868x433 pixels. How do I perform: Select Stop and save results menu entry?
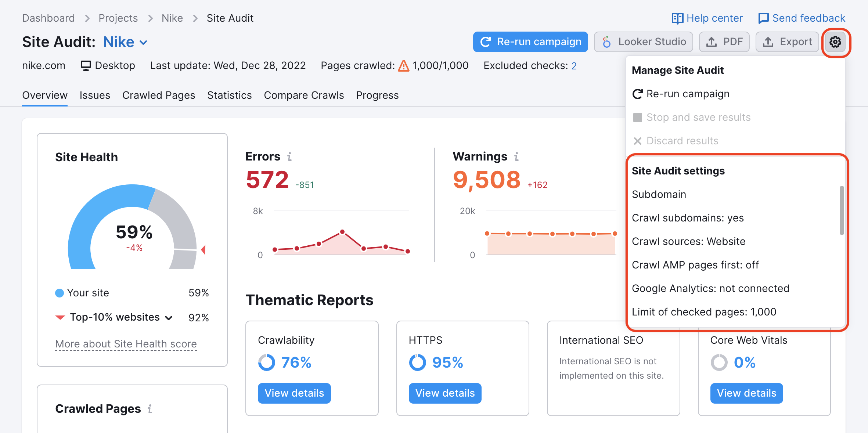(x=735, y=118)
